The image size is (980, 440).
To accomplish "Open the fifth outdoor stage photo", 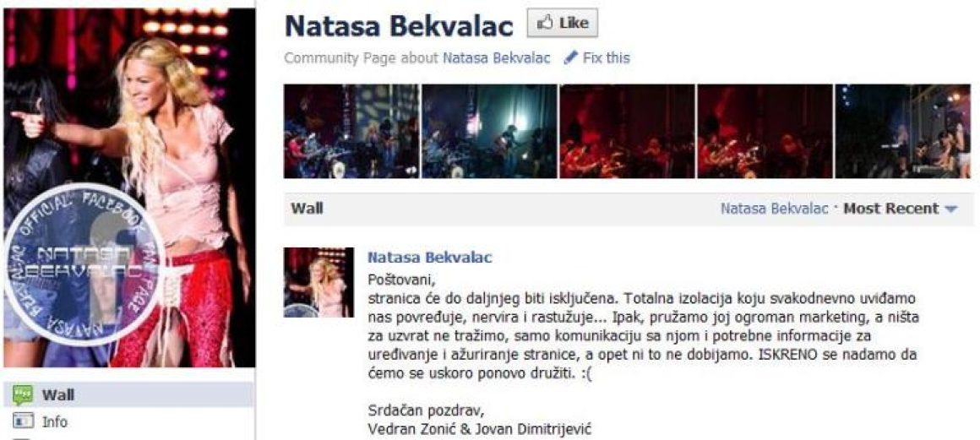I will pos(903,131).
